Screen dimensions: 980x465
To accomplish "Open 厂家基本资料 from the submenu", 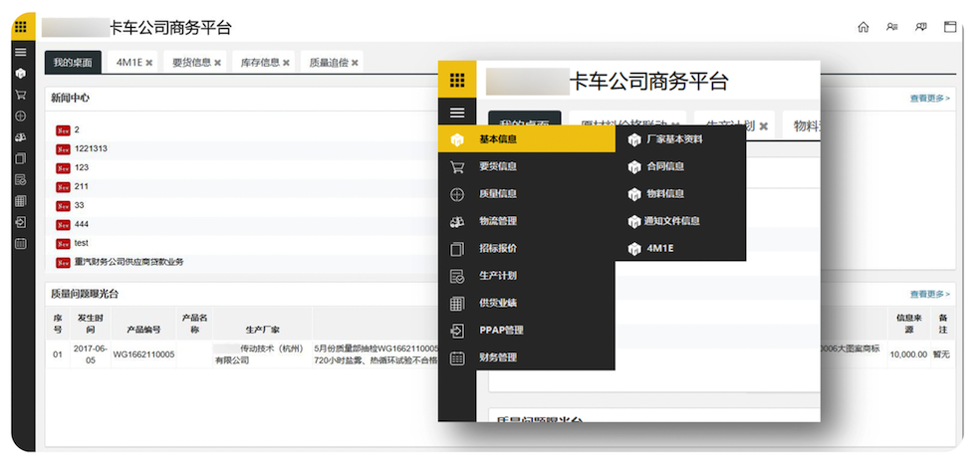I will click(x=673, y=139).
